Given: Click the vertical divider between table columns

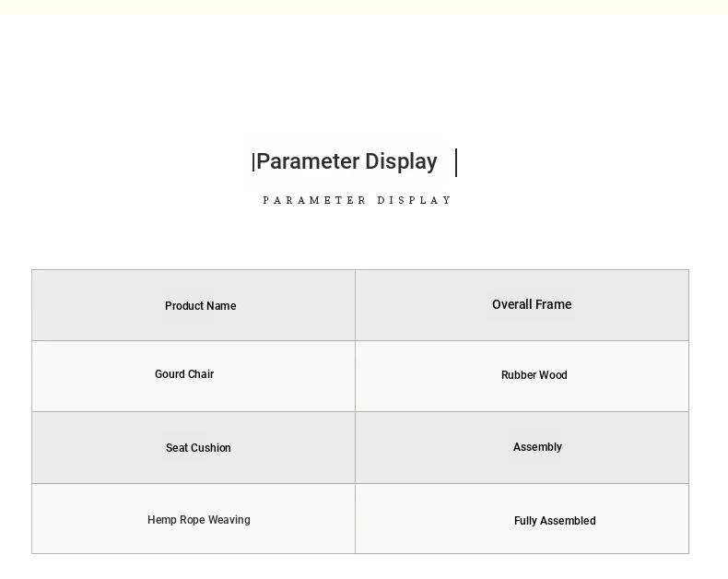Looking at the screenshot, I should click(x=355, y=412).
